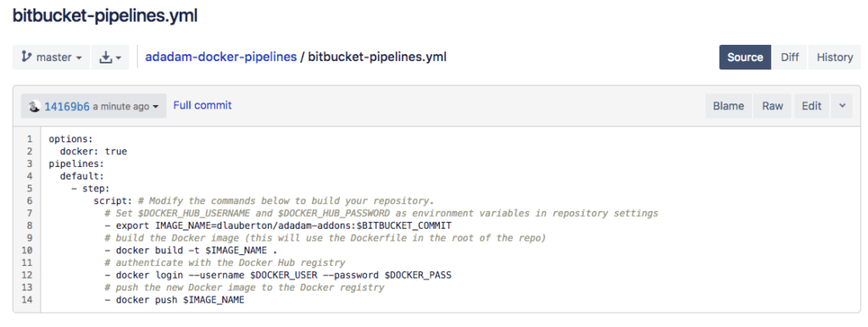View the Raw file

click(x=773, y=106)
